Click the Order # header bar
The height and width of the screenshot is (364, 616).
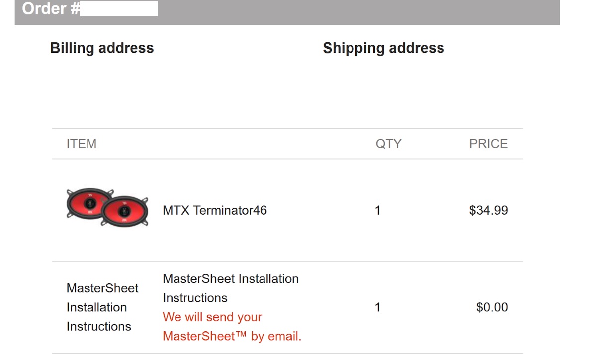coord(287,12)
